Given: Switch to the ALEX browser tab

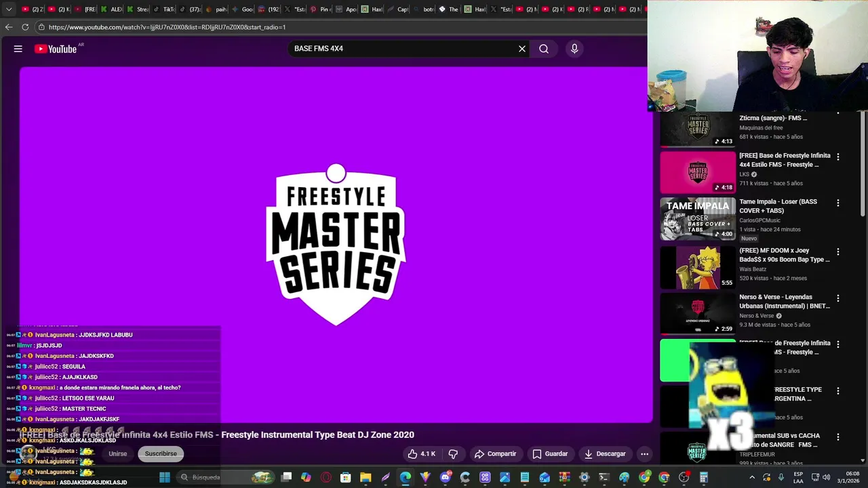Looking at the screenshot, I should point(112,9).
